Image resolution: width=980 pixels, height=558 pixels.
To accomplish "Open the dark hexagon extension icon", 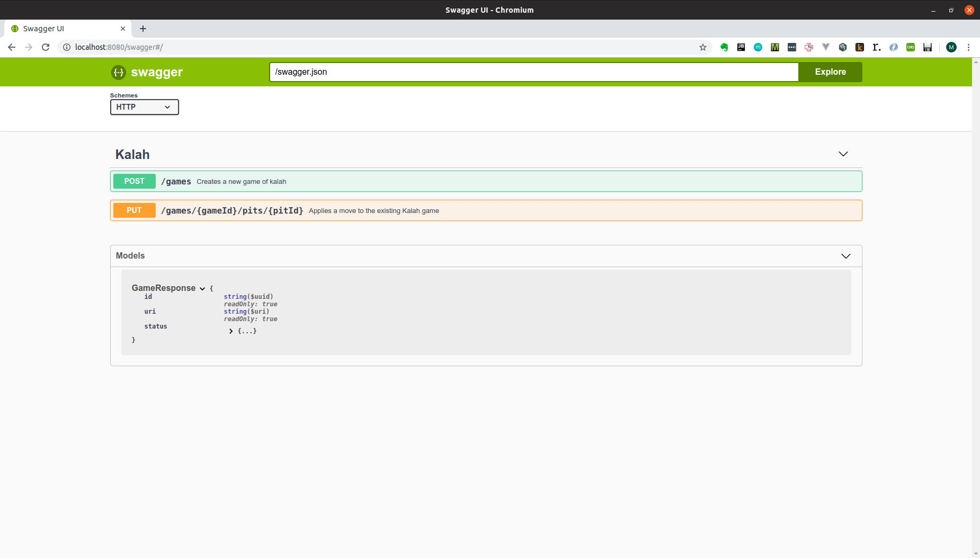I will [843, 47].
